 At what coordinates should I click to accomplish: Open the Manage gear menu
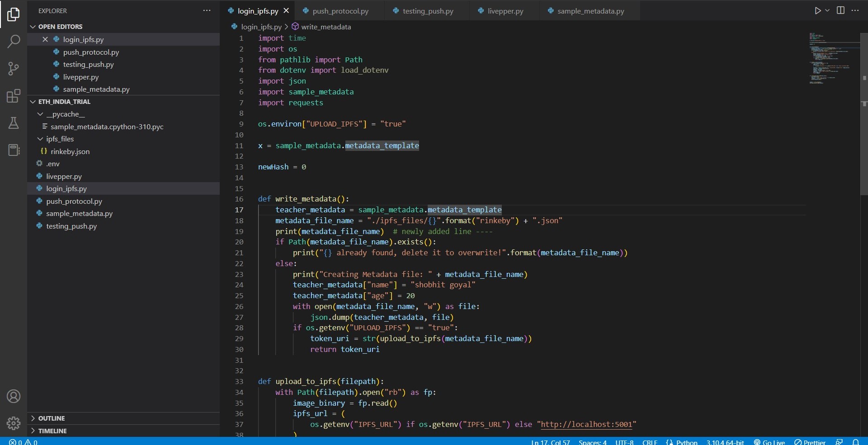click(14, 423)
